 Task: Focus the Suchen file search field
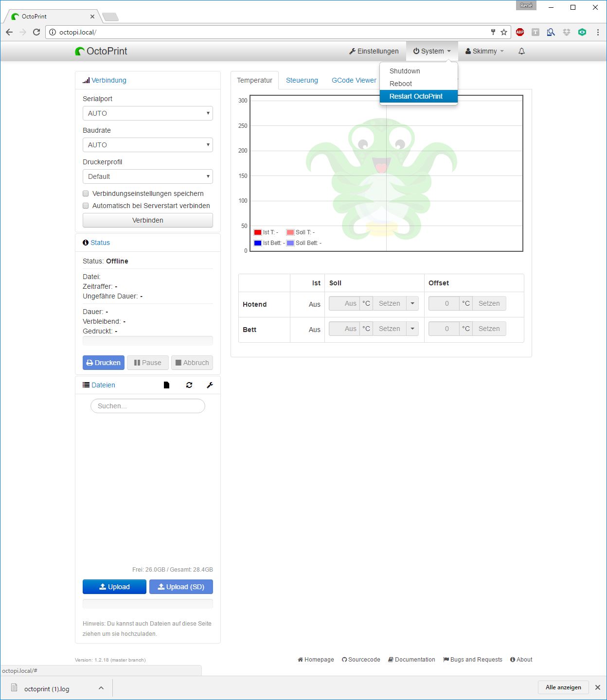coord(148,406)
